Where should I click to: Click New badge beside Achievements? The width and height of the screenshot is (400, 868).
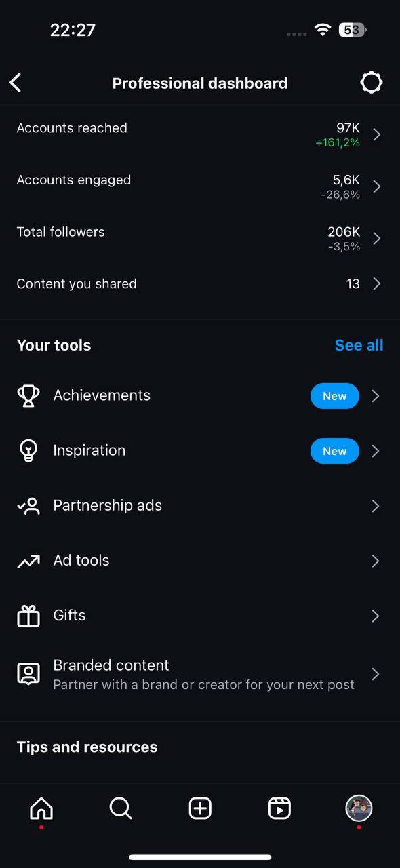335,396
